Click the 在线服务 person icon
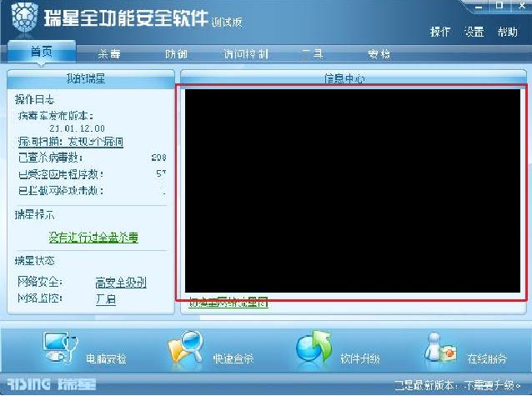Viewport: 532px width, 396px height. tap(441, 348)
